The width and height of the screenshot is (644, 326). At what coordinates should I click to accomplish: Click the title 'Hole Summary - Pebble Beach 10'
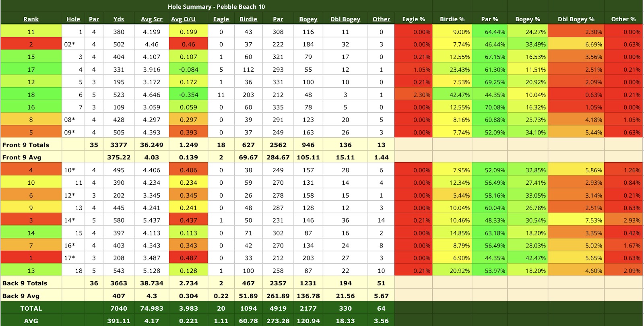(x=216, y=6)
